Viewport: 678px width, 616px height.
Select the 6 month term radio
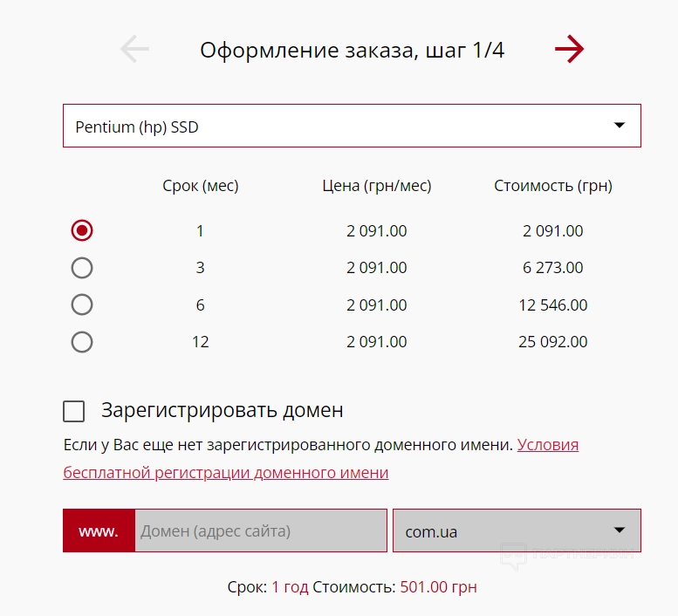coord(82,305)
